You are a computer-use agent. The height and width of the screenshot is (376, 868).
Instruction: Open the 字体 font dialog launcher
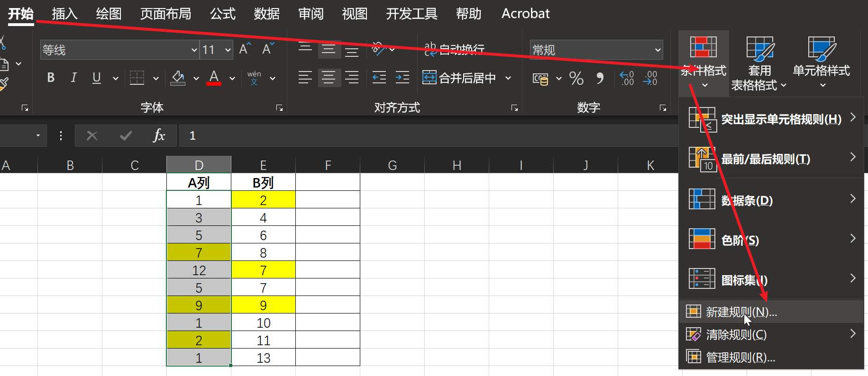point(279,108)
